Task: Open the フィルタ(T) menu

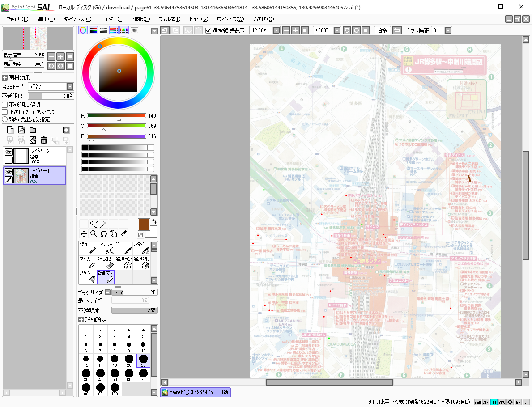Action: pyautogui.click(x=169, y=19)
